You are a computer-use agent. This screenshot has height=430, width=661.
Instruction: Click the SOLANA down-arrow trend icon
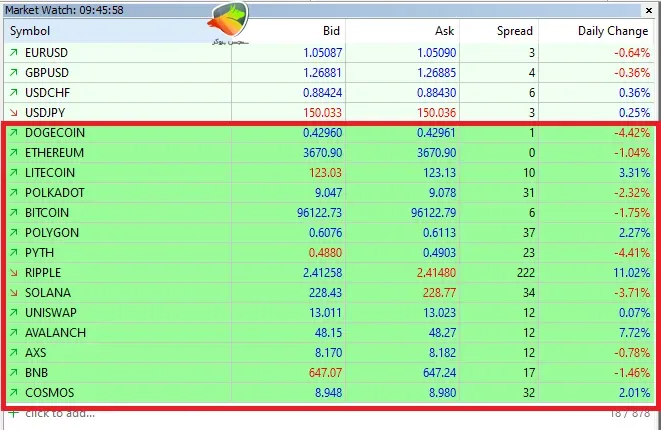click(13, 293)
